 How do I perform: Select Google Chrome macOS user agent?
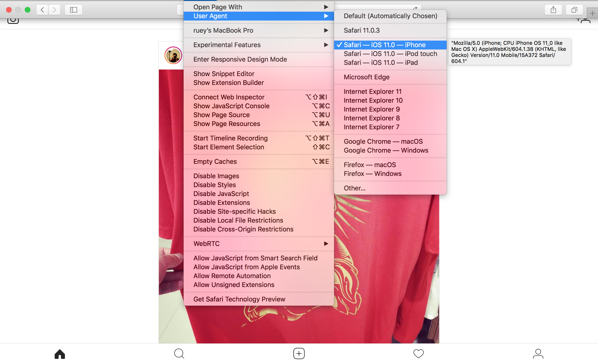390,142
